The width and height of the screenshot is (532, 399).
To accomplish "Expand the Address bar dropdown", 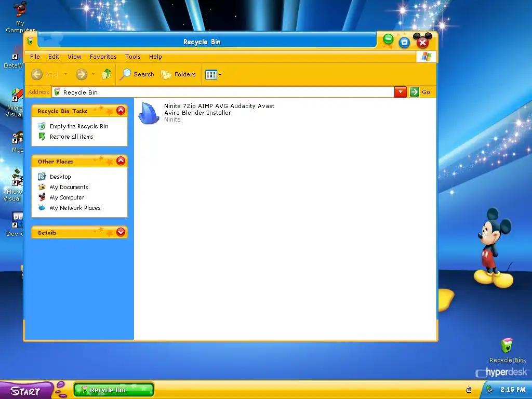I will [x=401, y=92].
